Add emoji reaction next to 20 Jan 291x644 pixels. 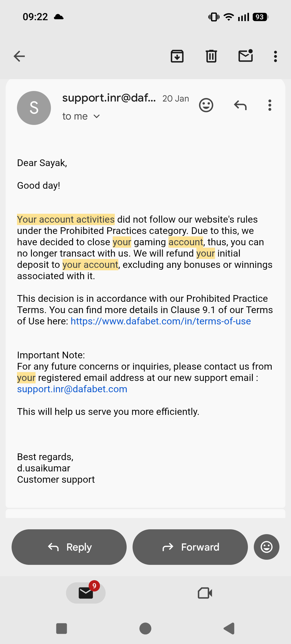click(206, 105)
